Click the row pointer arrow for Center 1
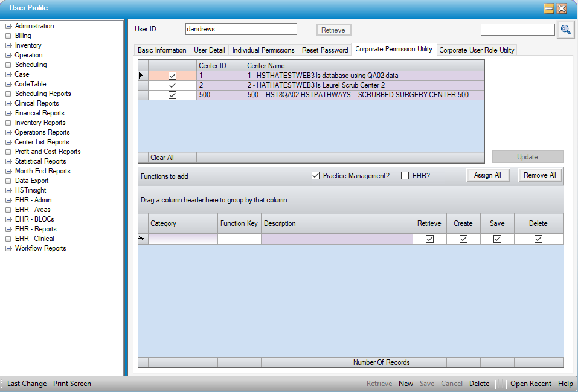The height and width of the screenshot is (392, 578). (x=141, y=76)
